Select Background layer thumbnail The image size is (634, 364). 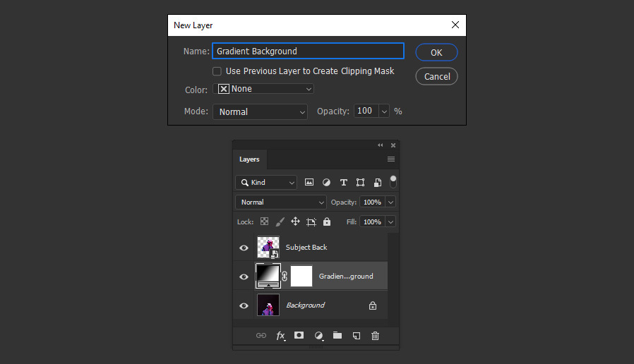coord(268,305)
